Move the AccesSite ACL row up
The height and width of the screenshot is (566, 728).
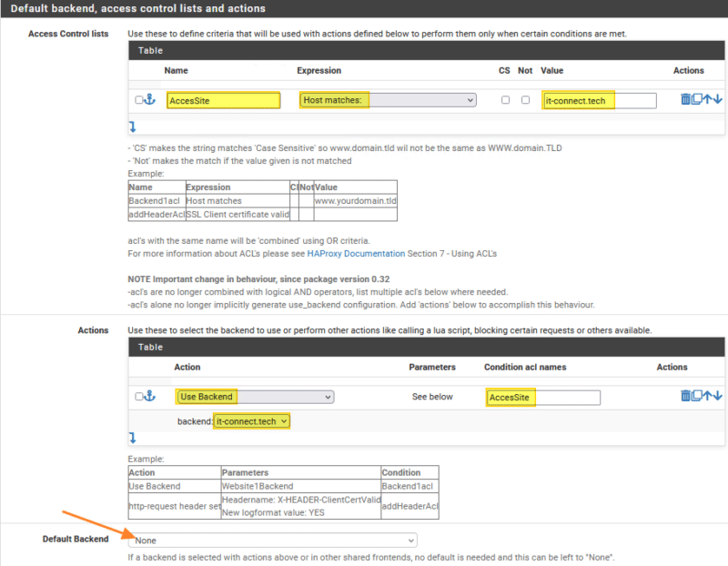click(707, 99)
